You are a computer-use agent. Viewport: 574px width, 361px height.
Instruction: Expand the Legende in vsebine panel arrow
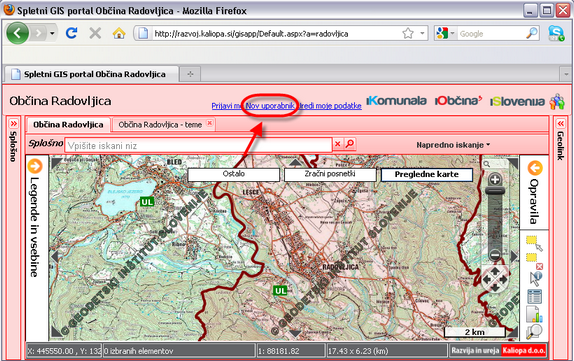(35, 166)
